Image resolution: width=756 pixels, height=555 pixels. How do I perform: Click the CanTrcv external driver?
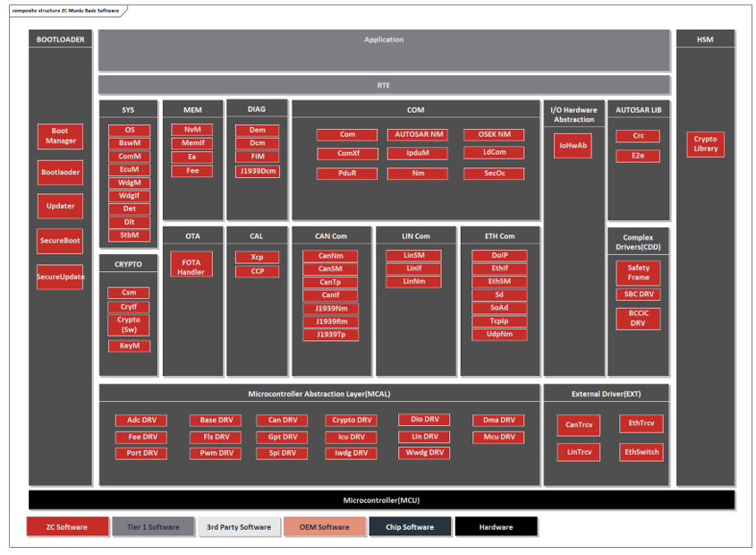pos(579,425)
